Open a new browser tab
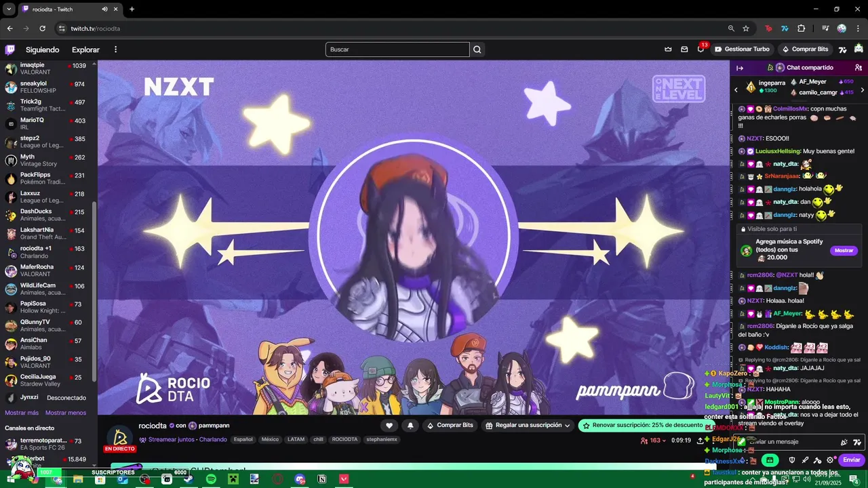This screenshot has width=868, height=488. [x=132, y=9]
